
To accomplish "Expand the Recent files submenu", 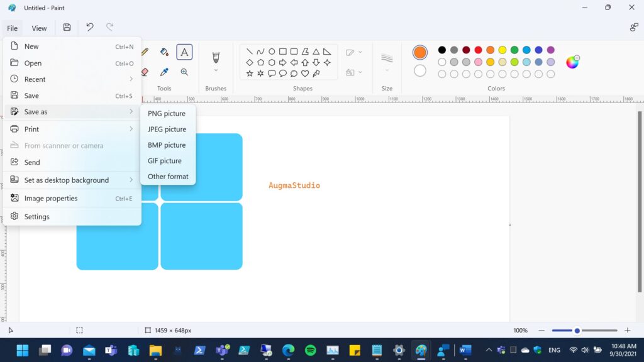I will click(x=70, y=79).
